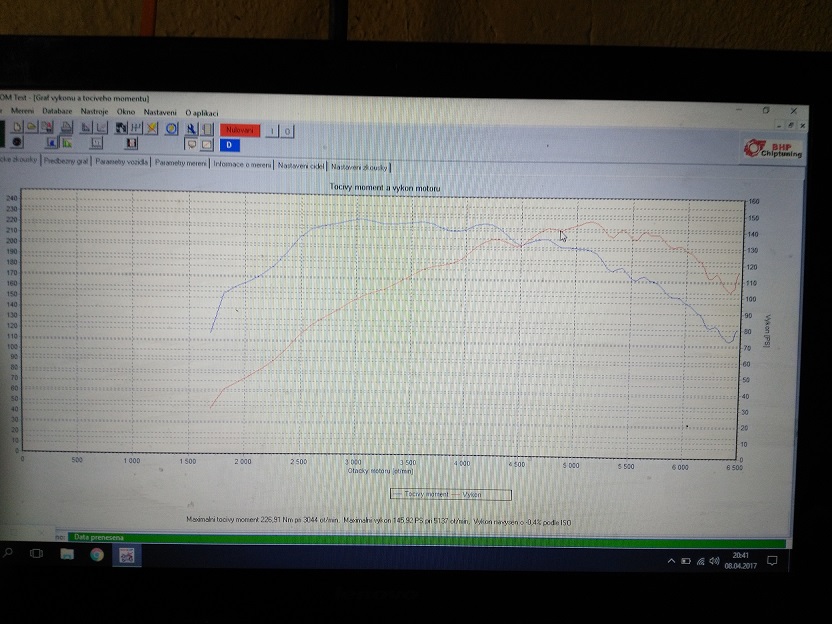Open Chrome from the Windows taskbar
This screenshot has width=832, height=624.
[x=97, y=553]
